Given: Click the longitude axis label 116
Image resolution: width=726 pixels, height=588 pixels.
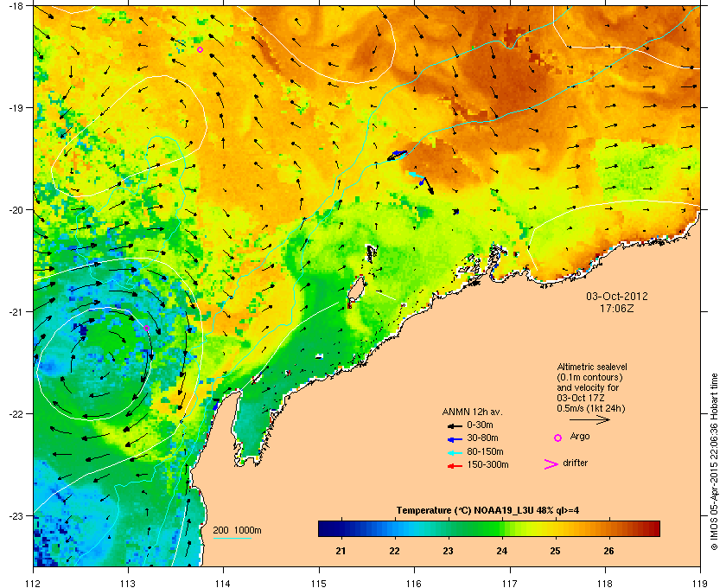Looking at the screenshot, I should 414,583.
